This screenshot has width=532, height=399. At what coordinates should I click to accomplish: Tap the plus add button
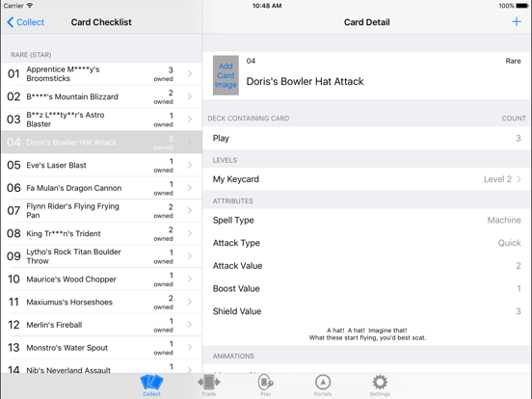point(517,22)
